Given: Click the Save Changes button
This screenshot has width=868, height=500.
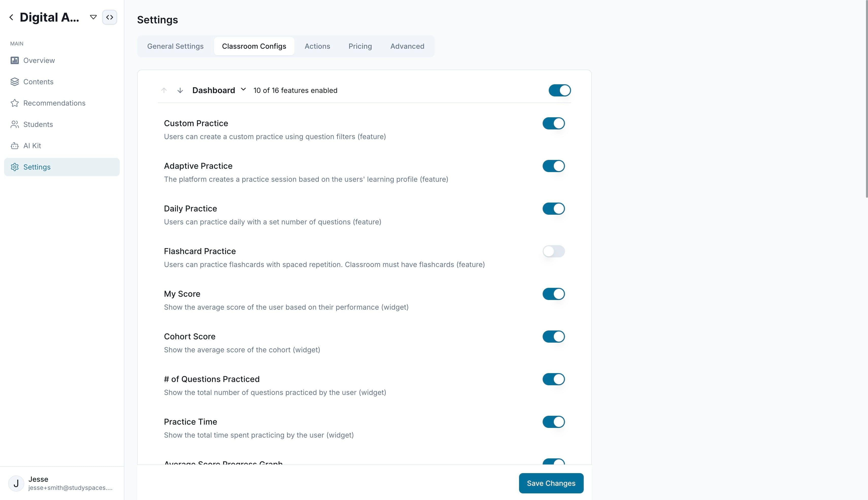Looking at the screenshot, I should pyautogui.click(x=551, y=483).
